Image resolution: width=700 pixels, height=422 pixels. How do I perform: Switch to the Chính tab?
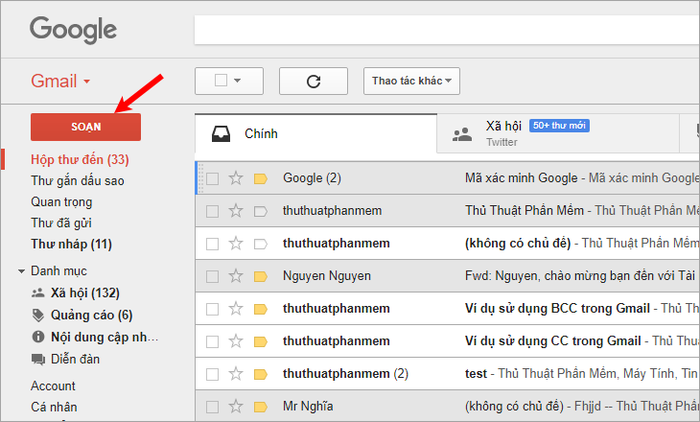(316, 134)
